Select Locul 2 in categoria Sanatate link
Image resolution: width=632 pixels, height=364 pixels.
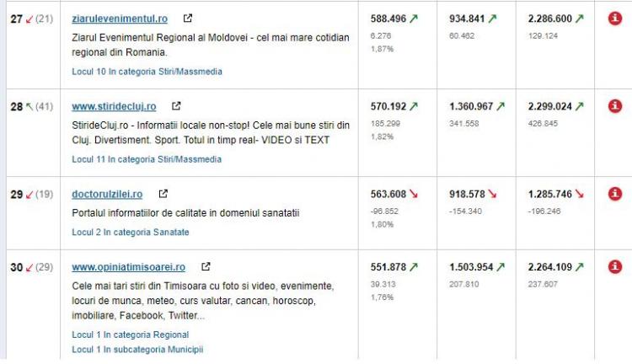point(130,232)
